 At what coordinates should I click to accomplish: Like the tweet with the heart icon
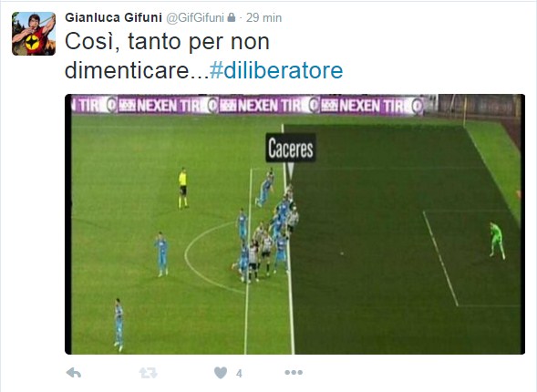point(221,373)
